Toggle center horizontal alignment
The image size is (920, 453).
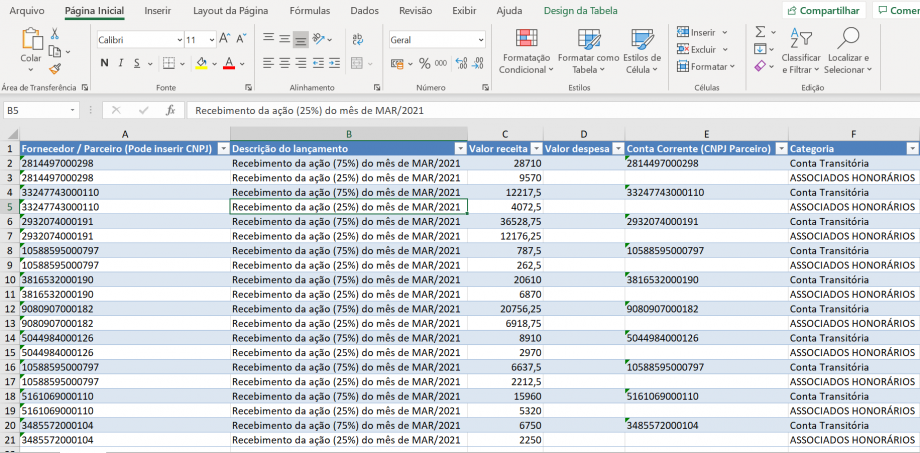(284, 63)
